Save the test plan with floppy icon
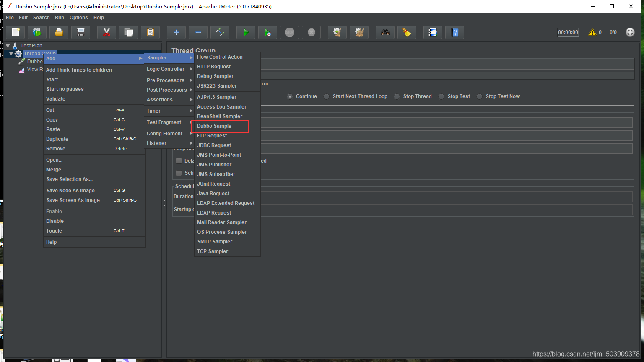644x362 pixels. coord(81,32)
